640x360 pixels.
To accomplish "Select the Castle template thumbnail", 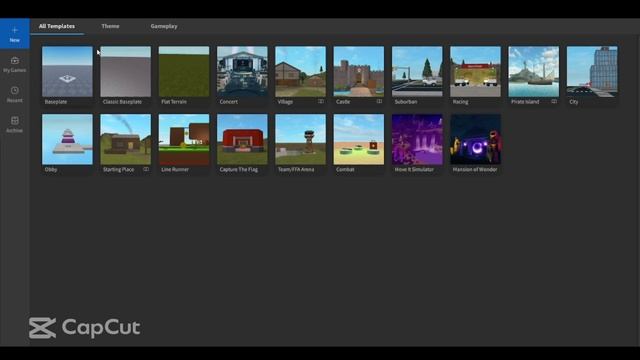I will coord(359,71).
